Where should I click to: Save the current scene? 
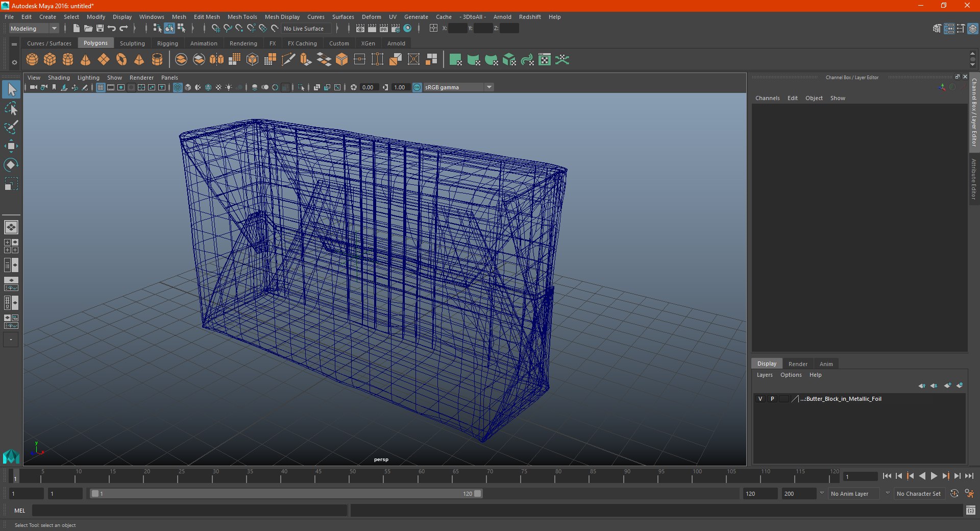click(100, 29)
